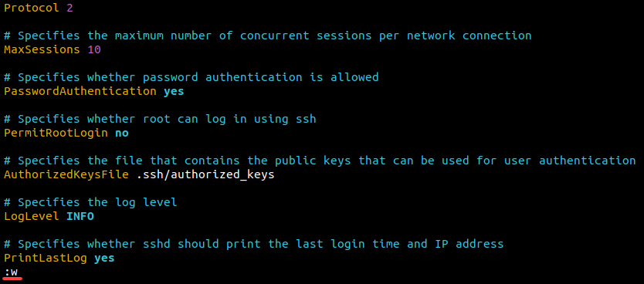Click the comment about root ssh login

coord(160,119)
